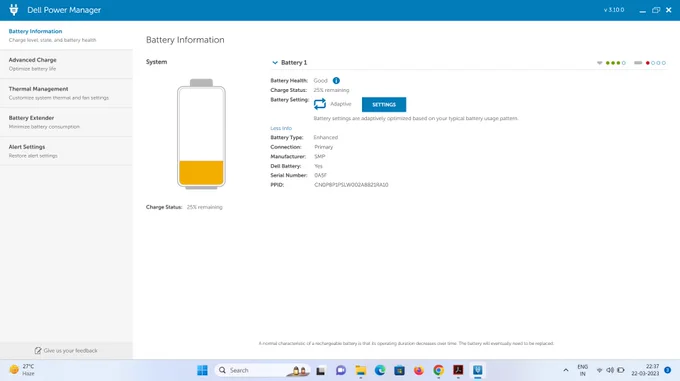
Task: Select PPID value CN0P8P1PSLW002A8821RA10
Action: 351,185
